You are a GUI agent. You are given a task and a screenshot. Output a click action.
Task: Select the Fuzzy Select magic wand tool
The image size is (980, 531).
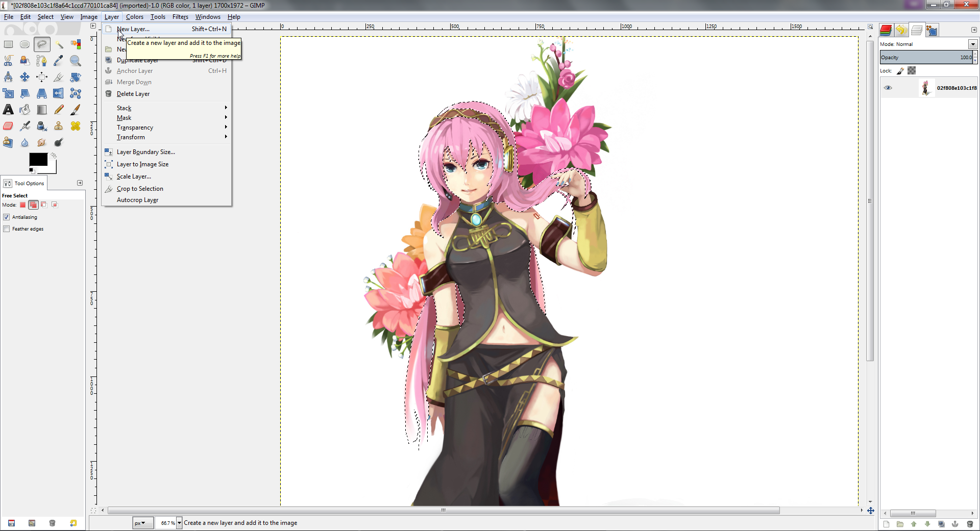(59, 44)
